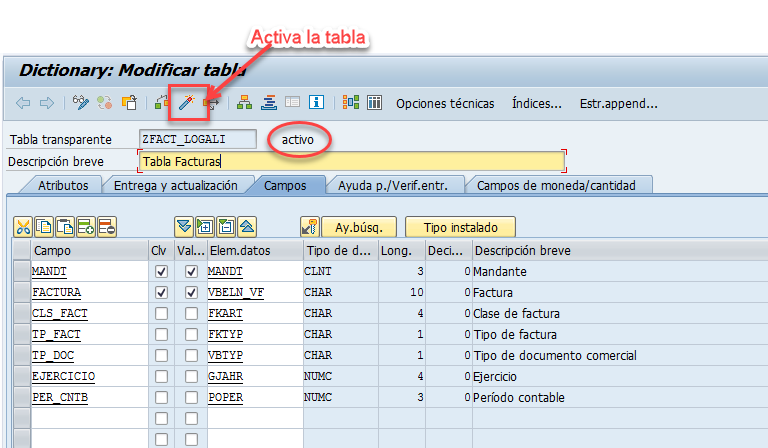Click the select-all corner cell of table
This screenshot has width=768, height=448.
pos(22,250)
